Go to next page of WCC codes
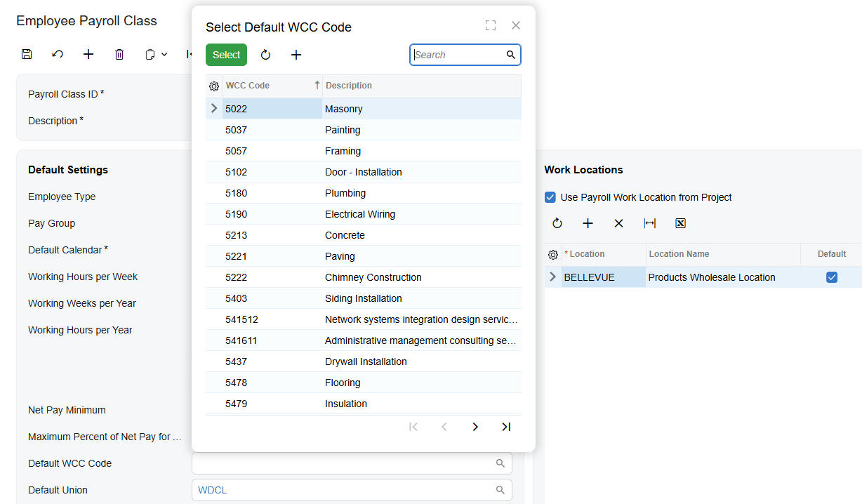This screenshot has width=862, height=504. (x=475, y=427)
